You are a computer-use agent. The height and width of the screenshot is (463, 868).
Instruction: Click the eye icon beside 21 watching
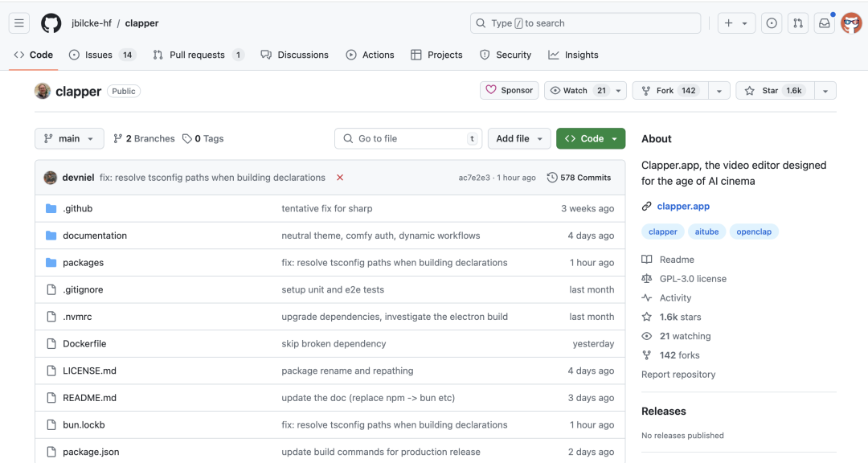(646, 336)
